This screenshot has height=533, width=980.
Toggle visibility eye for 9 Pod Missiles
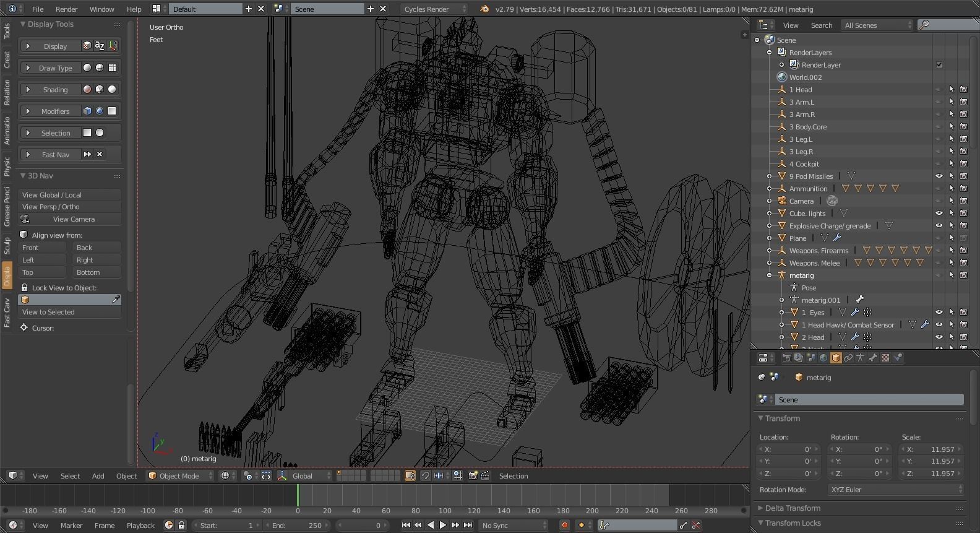939,176
